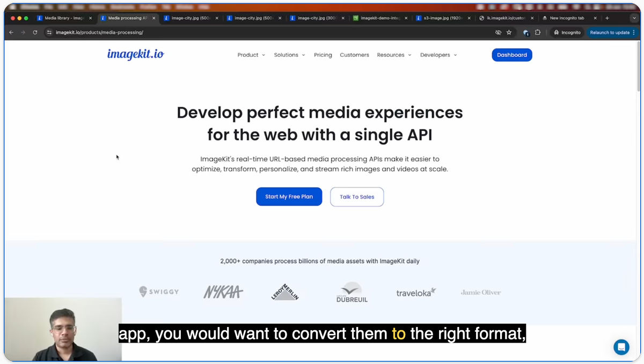Open the Customers page link
This screenshot has width=644, height=364.
[x=354, y=55]
